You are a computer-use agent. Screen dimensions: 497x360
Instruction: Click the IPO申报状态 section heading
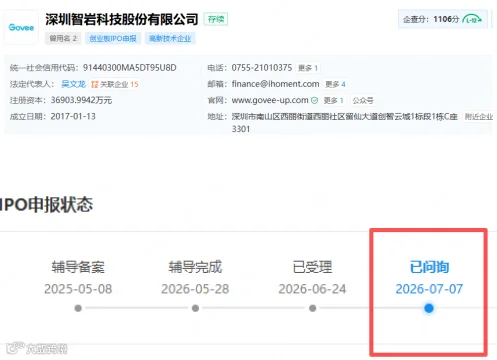[46, 204]
